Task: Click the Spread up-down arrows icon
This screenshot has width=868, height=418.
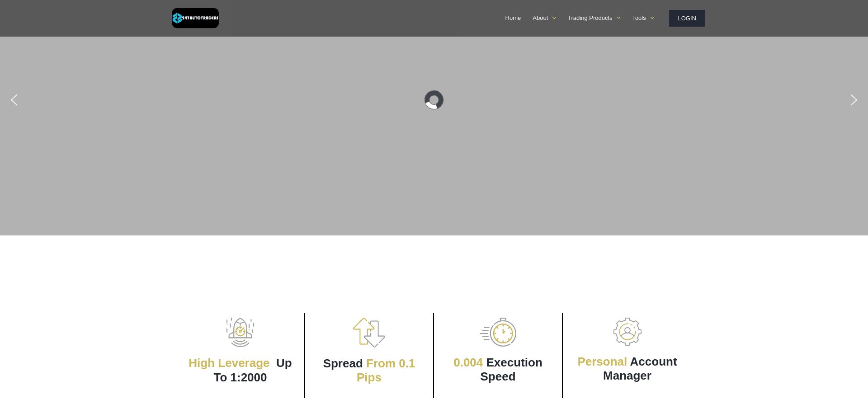Action: click(369, 332)
